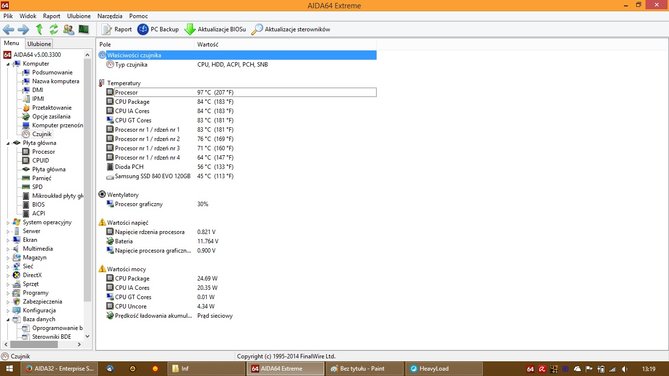Select the Procesor temperature row
The height and width of the screenshot is (376, 669).
241,92
